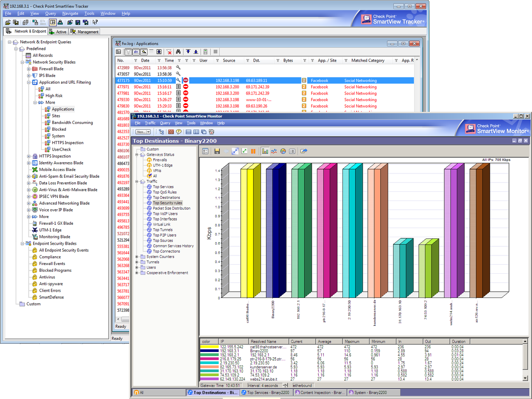Click the Matched Category column header

[x=367, y=60]
